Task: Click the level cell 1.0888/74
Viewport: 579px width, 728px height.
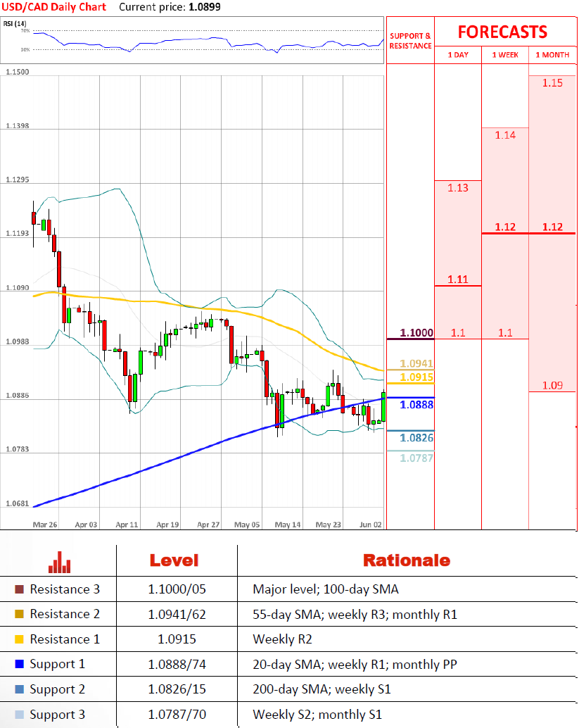Action: pos(177,665)
